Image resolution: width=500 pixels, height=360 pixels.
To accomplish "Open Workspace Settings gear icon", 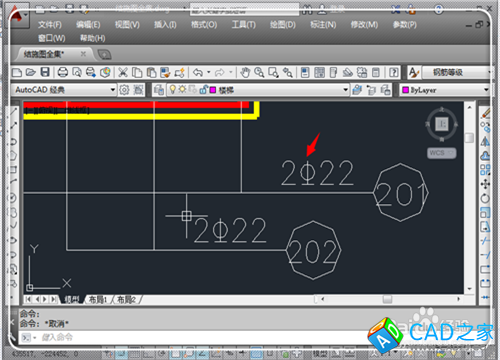I will [x=124, y=90].
